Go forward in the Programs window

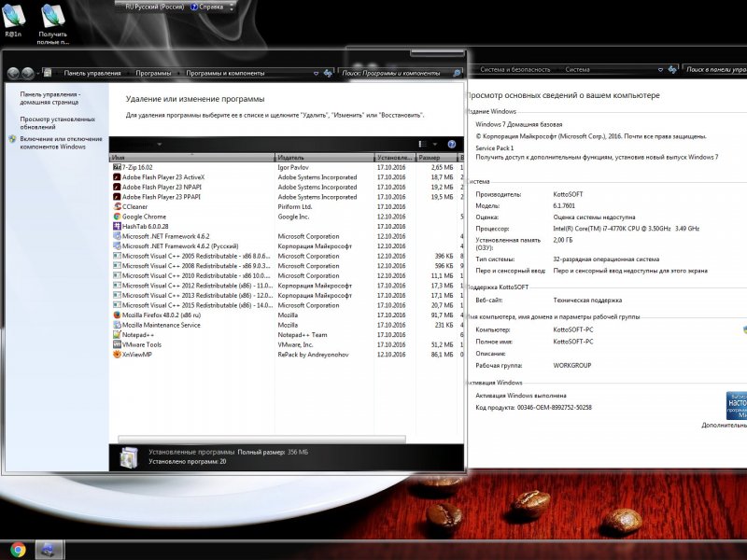click(x=28, y=73)
